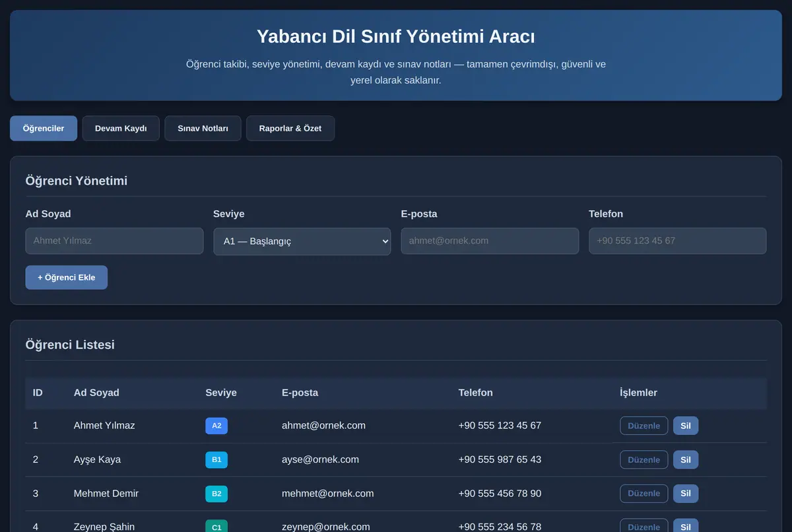
Task: Click the Yabancı Dil Sınıf Yönetimi Aracı title
Action: (396, 36)
